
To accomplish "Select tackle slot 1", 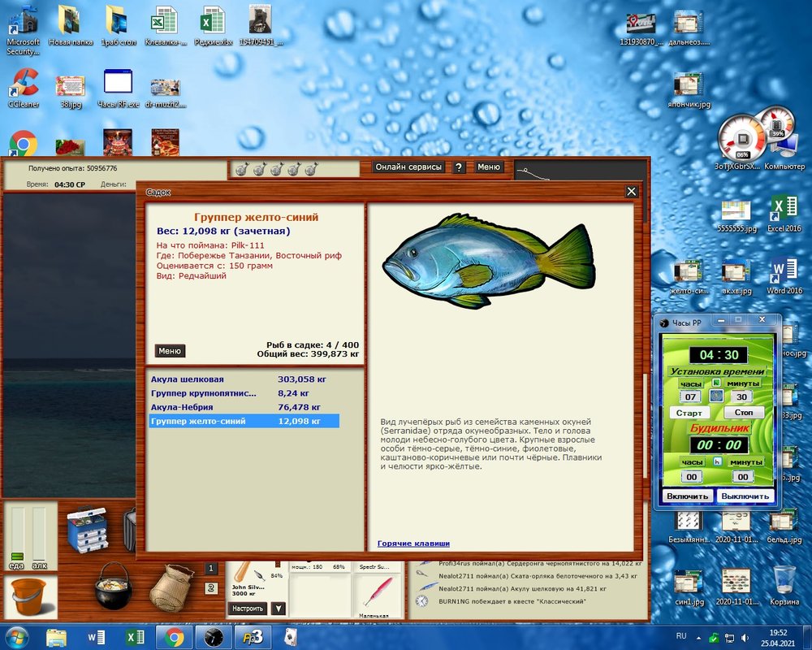I will [211, 569].
